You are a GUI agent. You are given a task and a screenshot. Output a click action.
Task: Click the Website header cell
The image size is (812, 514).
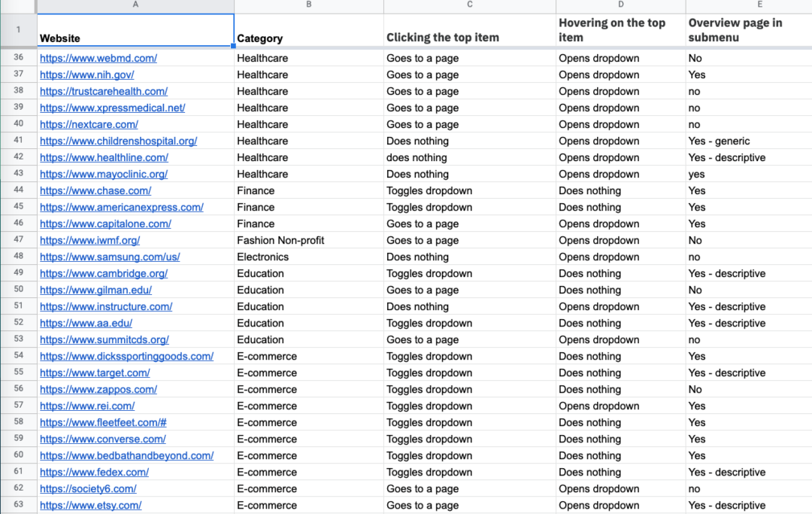(x=135, y=31)
